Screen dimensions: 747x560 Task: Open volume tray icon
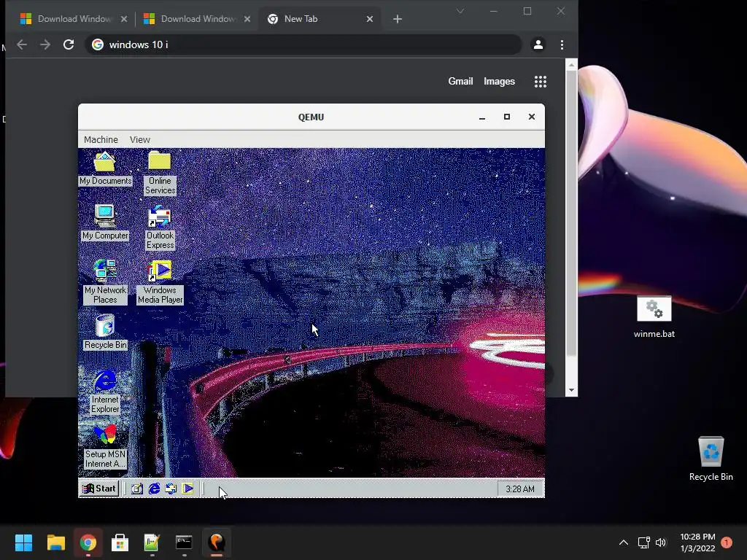(x=661, y=542)
